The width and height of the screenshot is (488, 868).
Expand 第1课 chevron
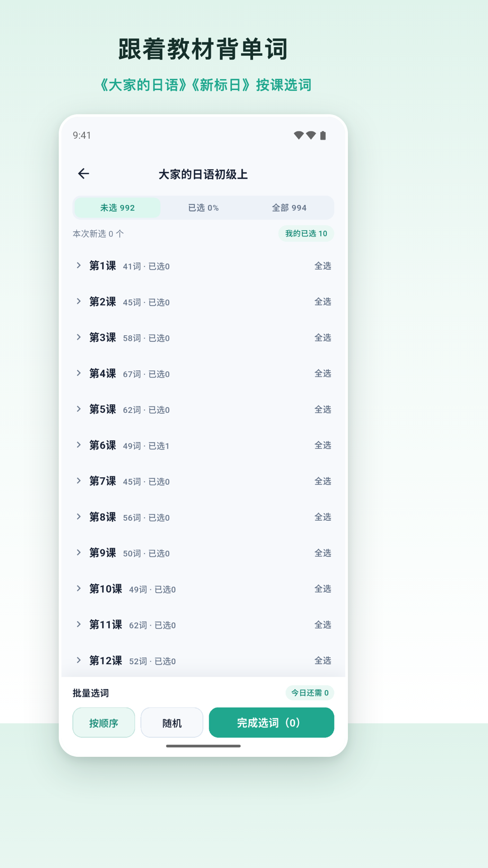click(x=79, y=265)
